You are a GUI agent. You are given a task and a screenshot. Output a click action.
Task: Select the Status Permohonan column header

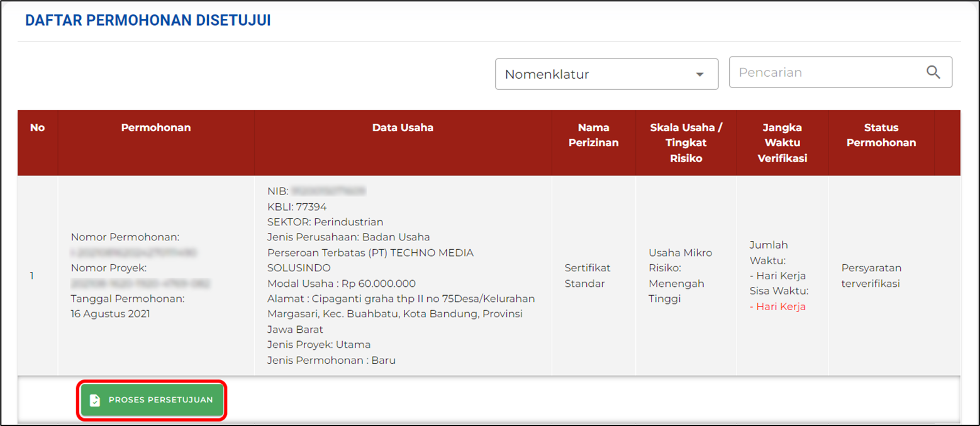(x=881, y=135)
